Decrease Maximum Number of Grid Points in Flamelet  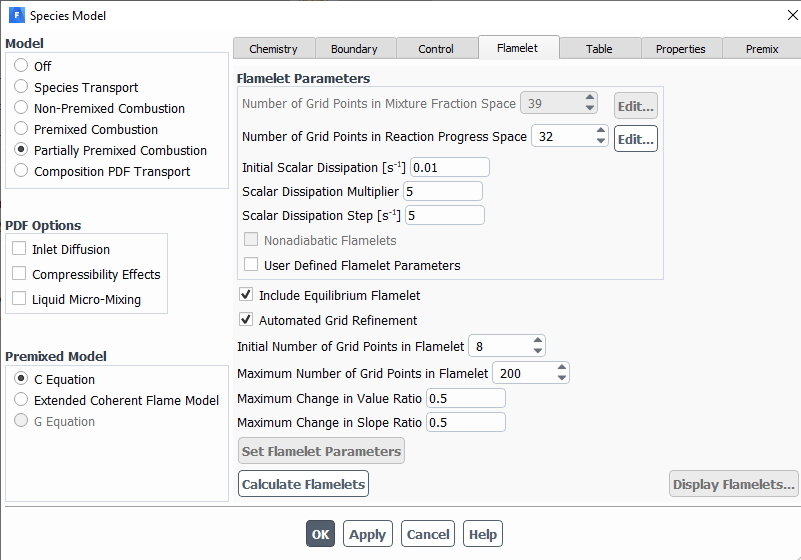pyautogui.click(x=562, y=379)
